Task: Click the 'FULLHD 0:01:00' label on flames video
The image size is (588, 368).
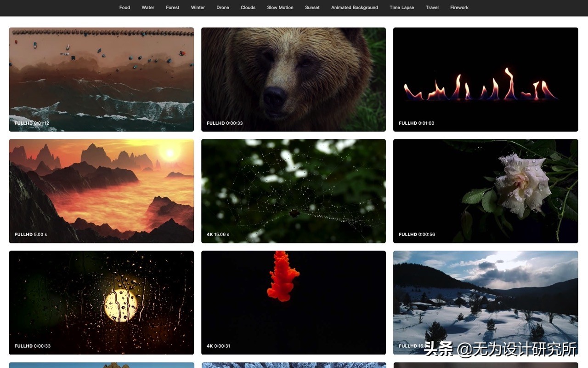Action: pyautogui.click(x=417, y=123)
